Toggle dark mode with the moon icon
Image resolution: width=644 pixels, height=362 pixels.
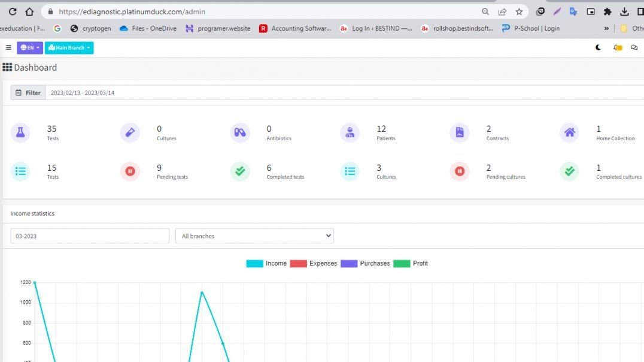click(x=598, y=47)
